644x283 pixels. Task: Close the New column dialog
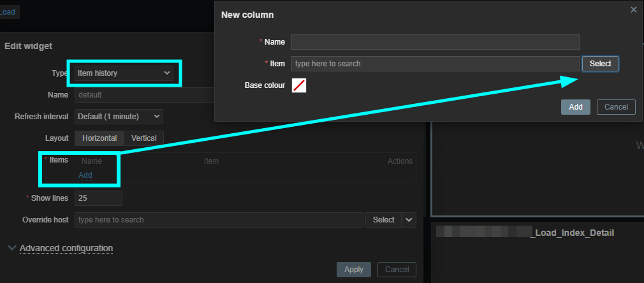[x=633, y=10]
